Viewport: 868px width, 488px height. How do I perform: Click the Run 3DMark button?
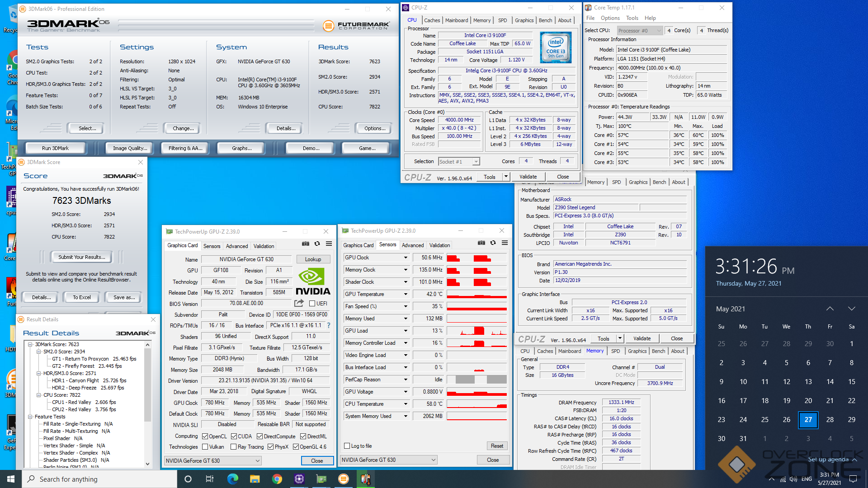tap(55, 148)
